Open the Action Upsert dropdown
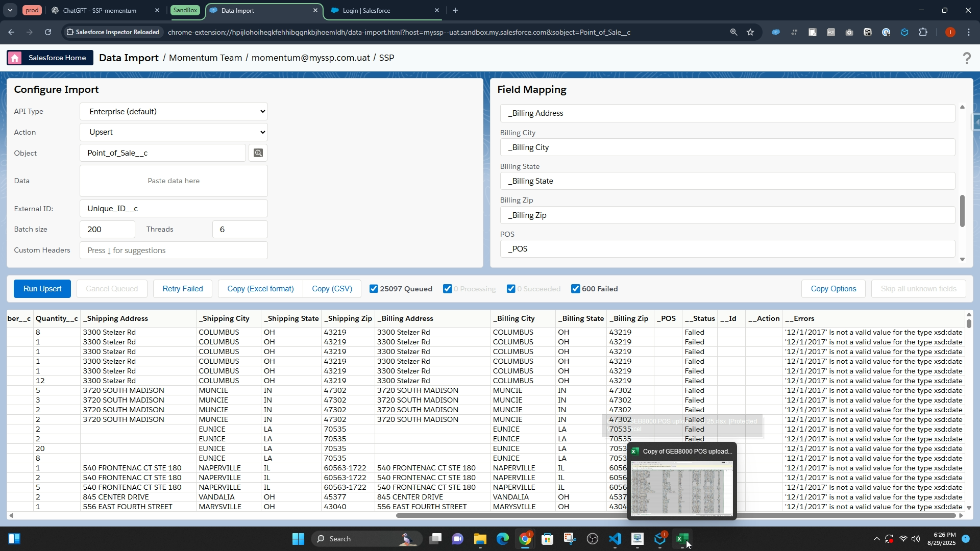 pos(174,132)
